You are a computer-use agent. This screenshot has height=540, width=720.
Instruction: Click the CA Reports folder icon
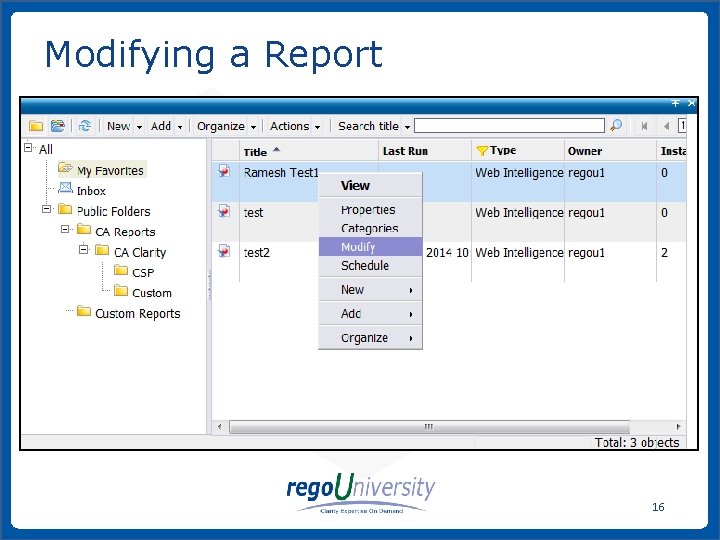(84, 229)
